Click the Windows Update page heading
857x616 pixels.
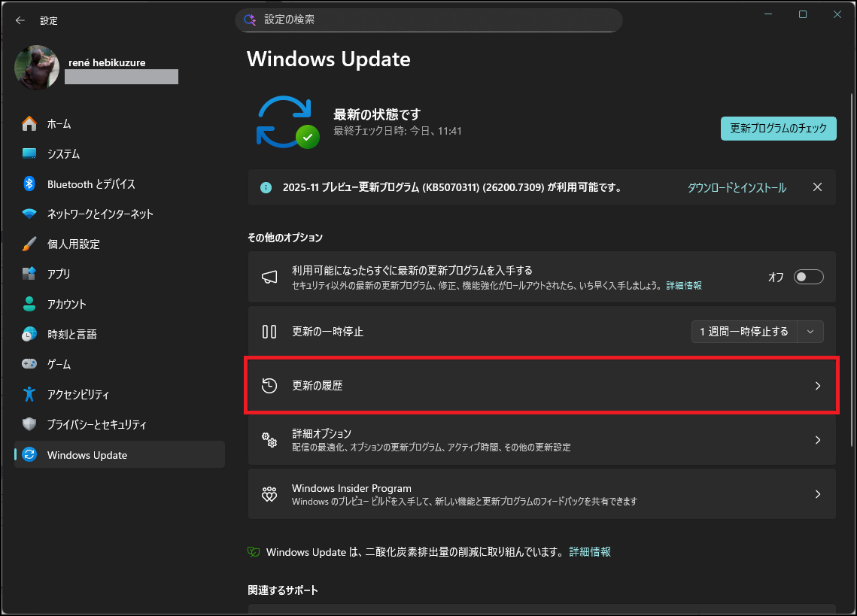[329, 59]
